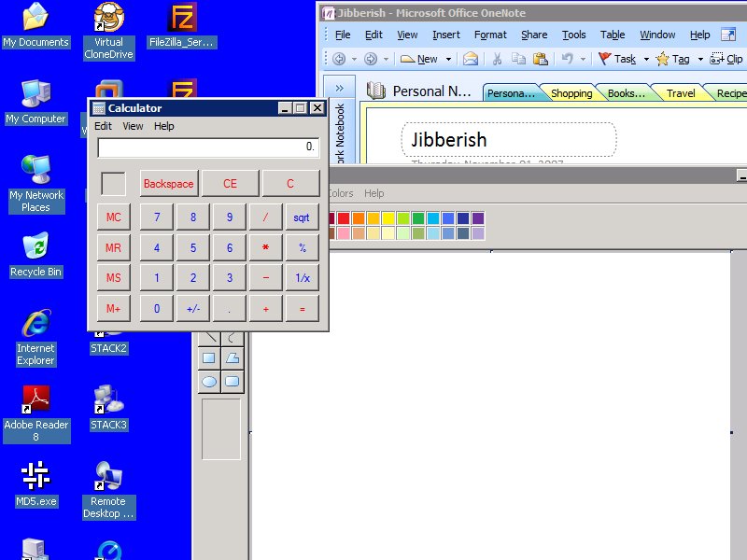Click the Jibberish page title box
Image resolution: width=747 pixels, height=560 pixels.
pos(509,139)
